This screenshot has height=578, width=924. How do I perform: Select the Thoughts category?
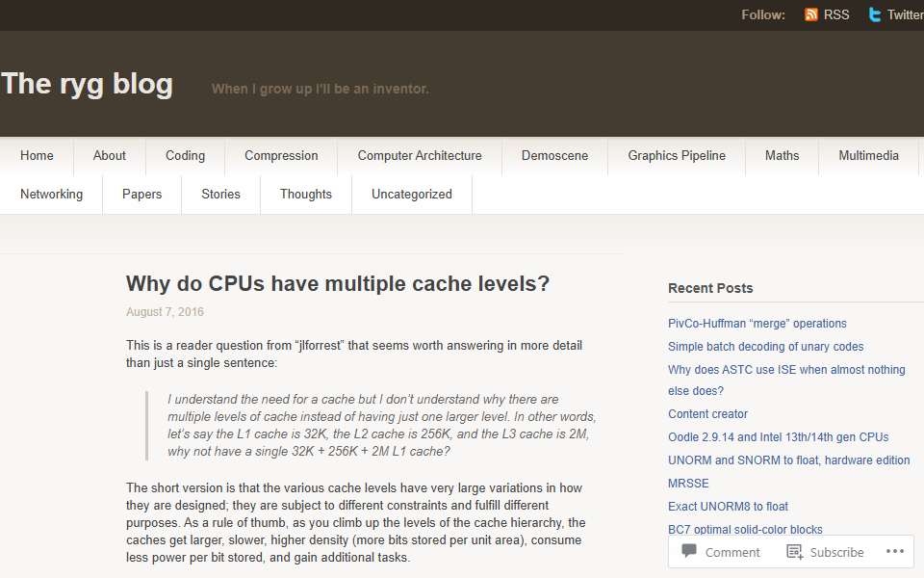click(306, 194)
